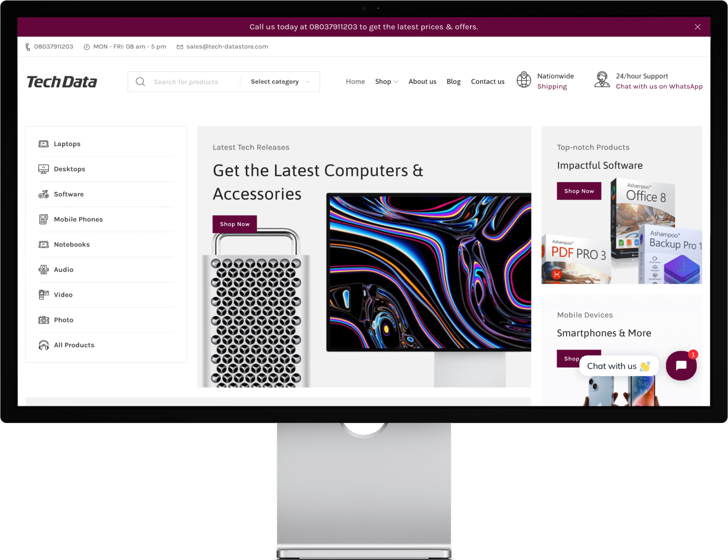Select the Mobile Phones category icon
Screen dimensions: 728x560
coord(44,219)
